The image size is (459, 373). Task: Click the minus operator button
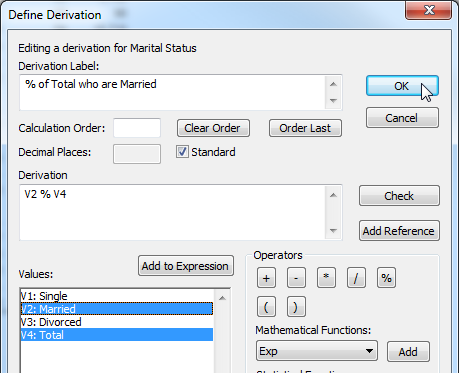[296, 278]
